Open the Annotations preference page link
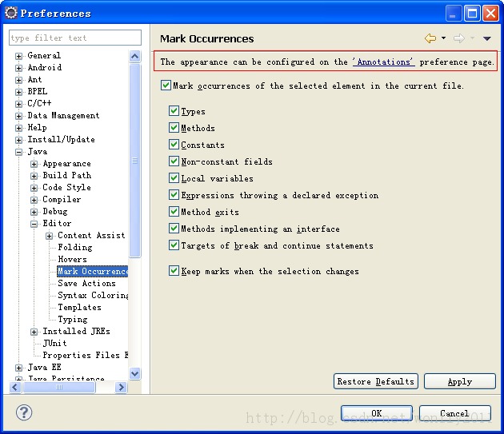 pos(383,62)
